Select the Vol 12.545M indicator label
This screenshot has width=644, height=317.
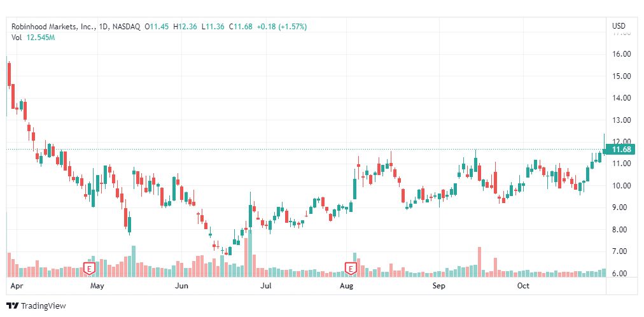coord(33,38)
